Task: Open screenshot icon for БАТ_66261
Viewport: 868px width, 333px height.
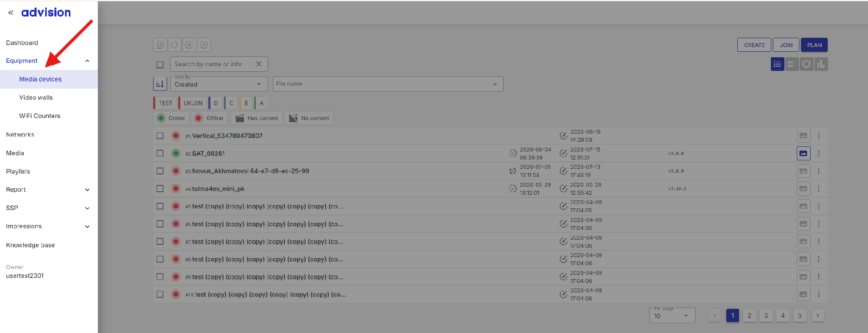Action: click(804, 154)
